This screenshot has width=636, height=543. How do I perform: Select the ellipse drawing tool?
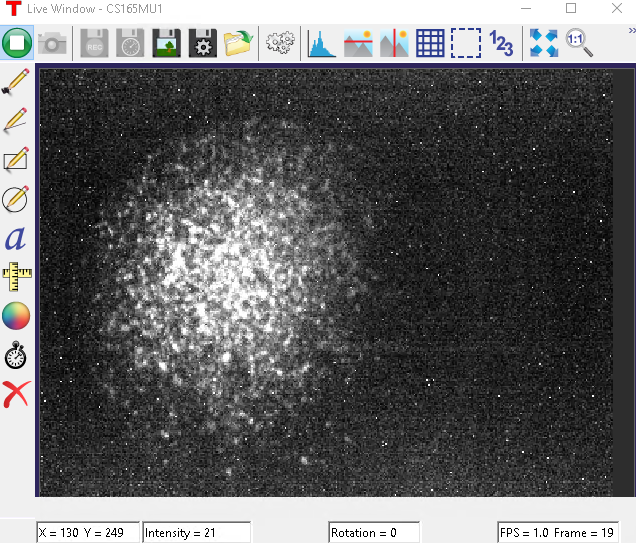(16, 199)
